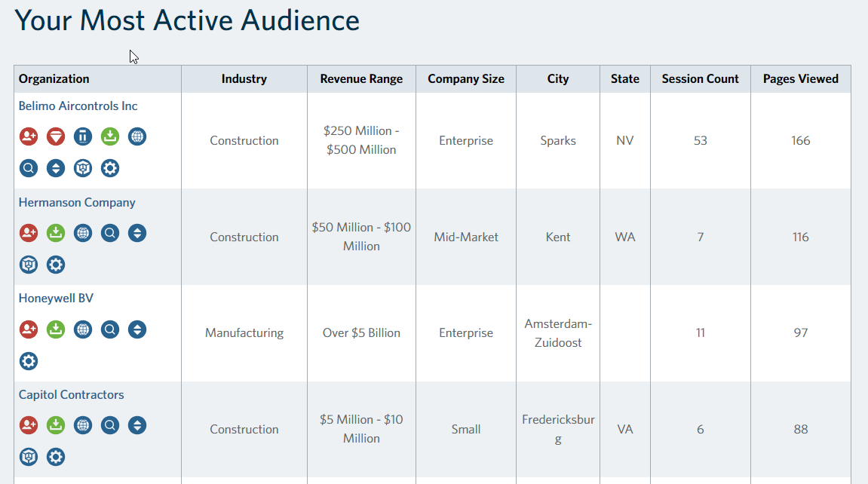This screenshot has width=868, height=484.
Task: Click the cube icon under Hermanson Company
Action: click(x=29, y=265)
